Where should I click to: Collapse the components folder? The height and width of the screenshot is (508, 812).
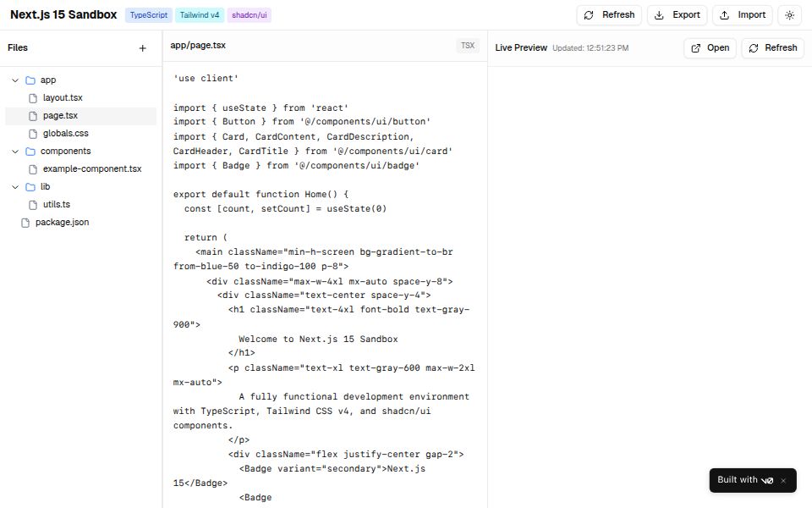(14, 151)
